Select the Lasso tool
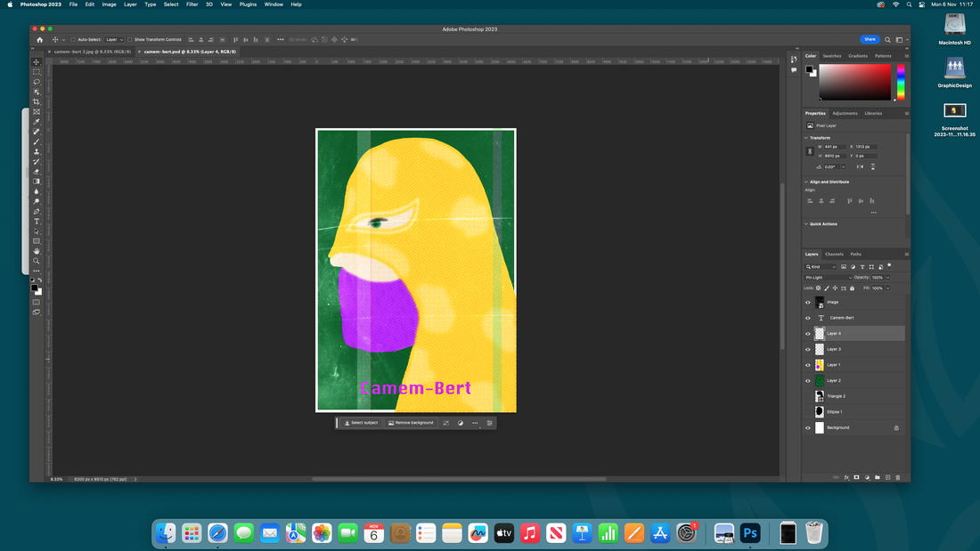The width and height of the screenshot is (980, 551). point(37,82)
